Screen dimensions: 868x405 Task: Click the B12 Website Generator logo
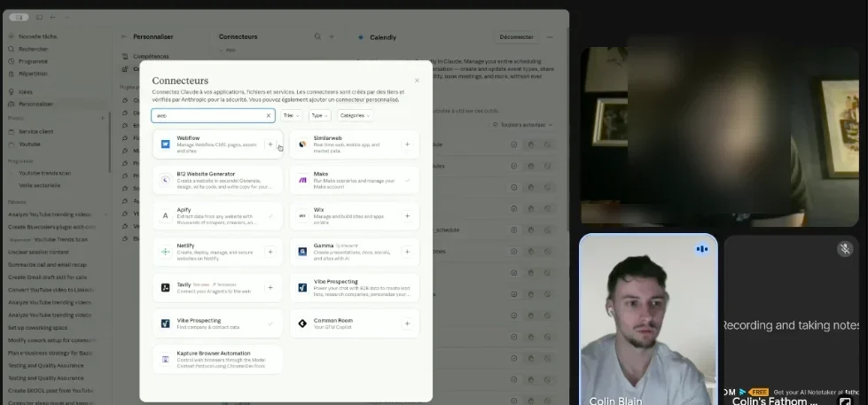165,181
